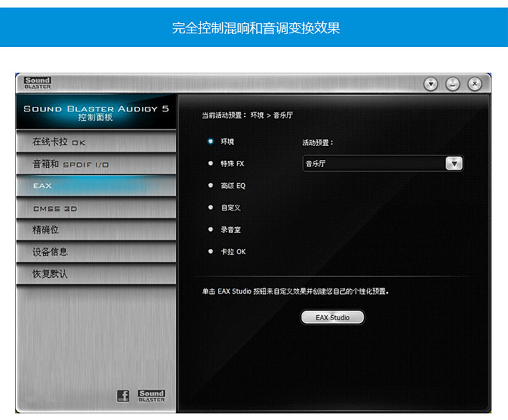This screenshot has height=420, width=508.
Task: Click 恢复默认 to restore defaults
Action: coord(96,274)
